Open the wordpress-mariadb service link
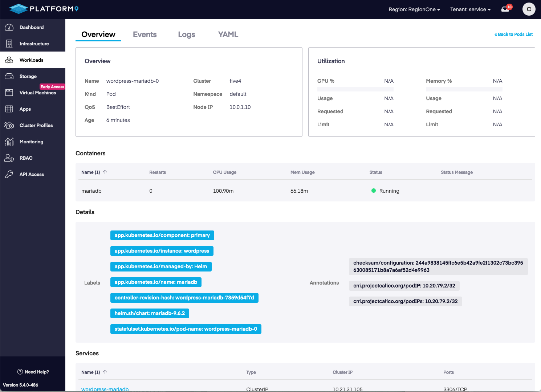541x392 pixels. [105, 389]
